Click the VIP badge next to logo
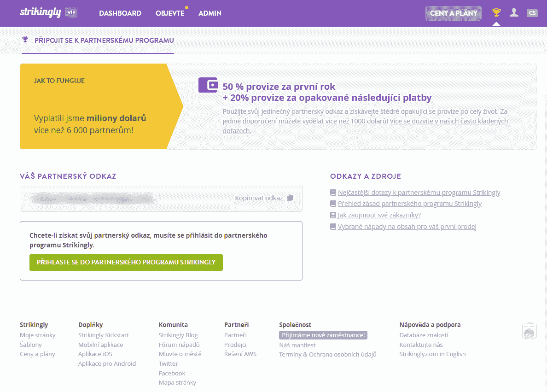 pos(71,12)
